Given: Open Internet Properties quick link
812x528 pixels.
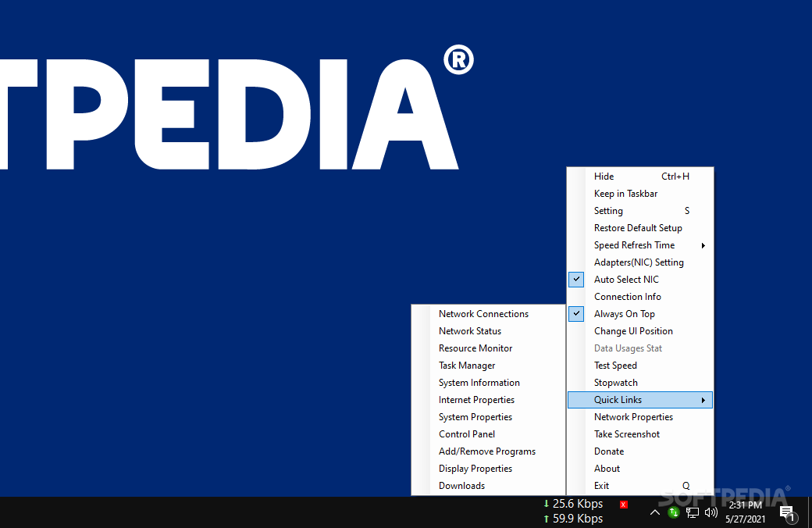Looking at the screenshot, I should click(488, 399).
